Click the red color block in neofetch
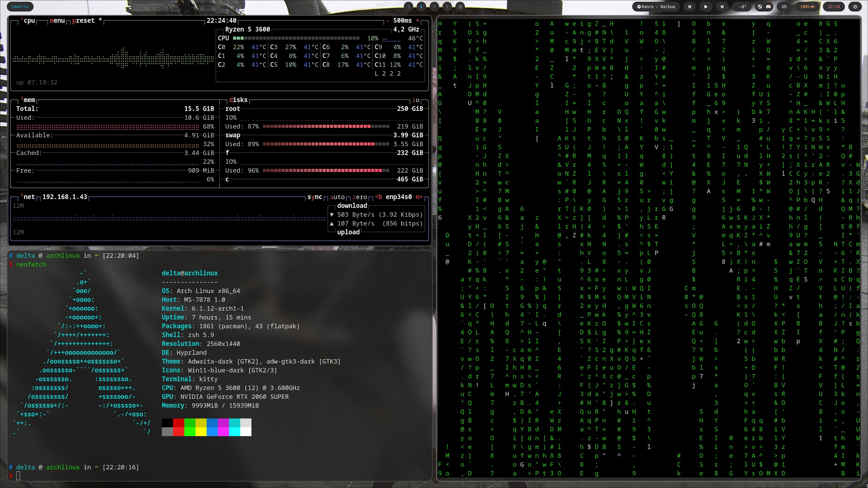Viewport: 868px width, 488px height. click(178, 423)
